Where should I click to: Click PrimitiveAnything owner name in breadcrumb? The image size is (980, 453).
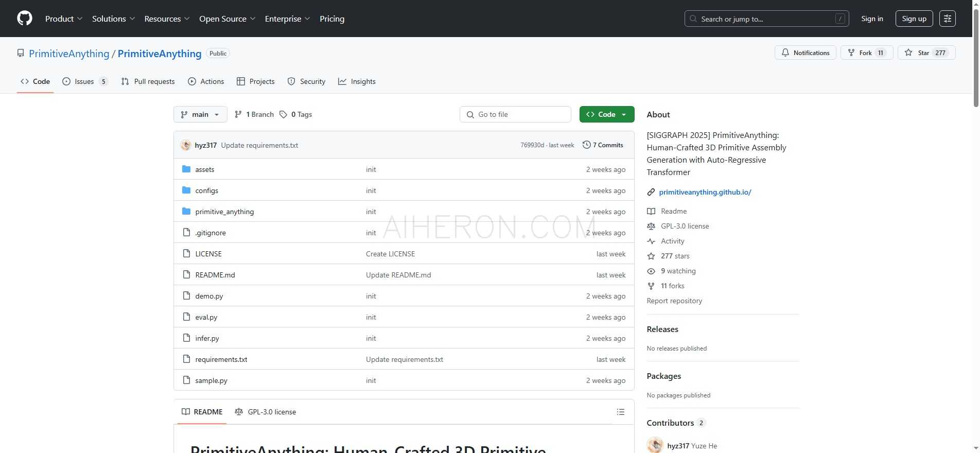[x=69, y=54]
